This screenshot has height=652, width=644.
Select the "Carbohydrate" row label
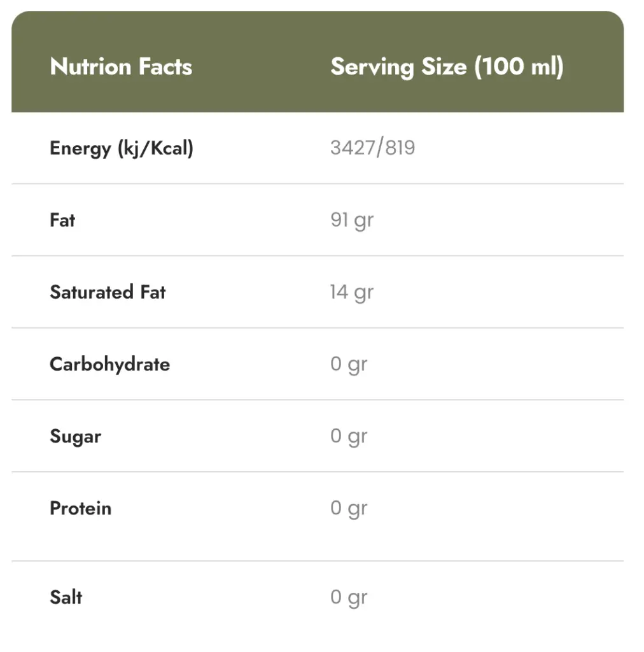109,364
